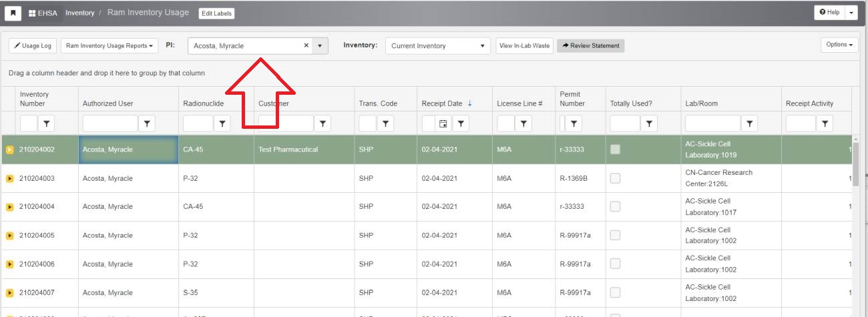The image size is (868, 317).
Task: Go to Inventory breadcrumb
Action: pos(79,13)
